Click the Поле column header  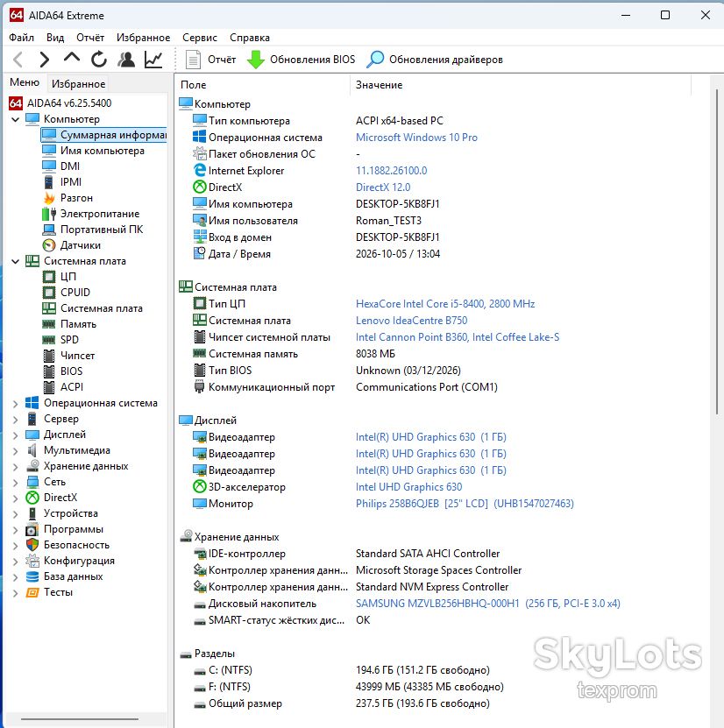(263, 85)
